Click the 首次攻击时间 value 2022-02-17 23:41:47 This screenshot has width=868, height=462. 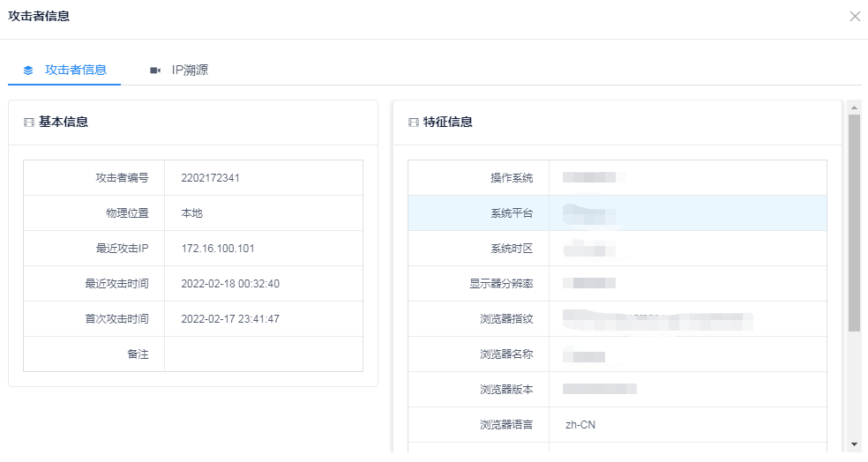point(229,319)
